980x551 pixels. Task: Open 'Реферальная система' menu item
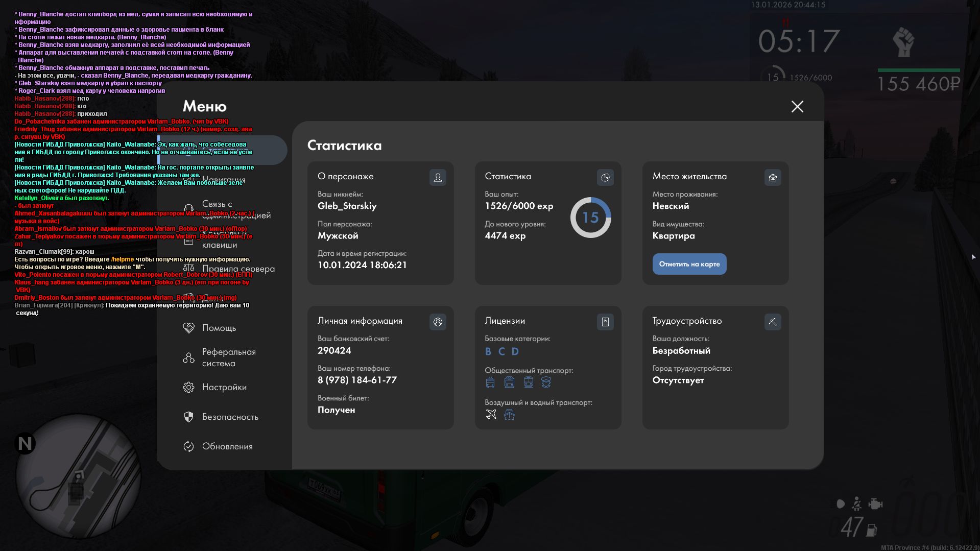click(x=228, y=357)
